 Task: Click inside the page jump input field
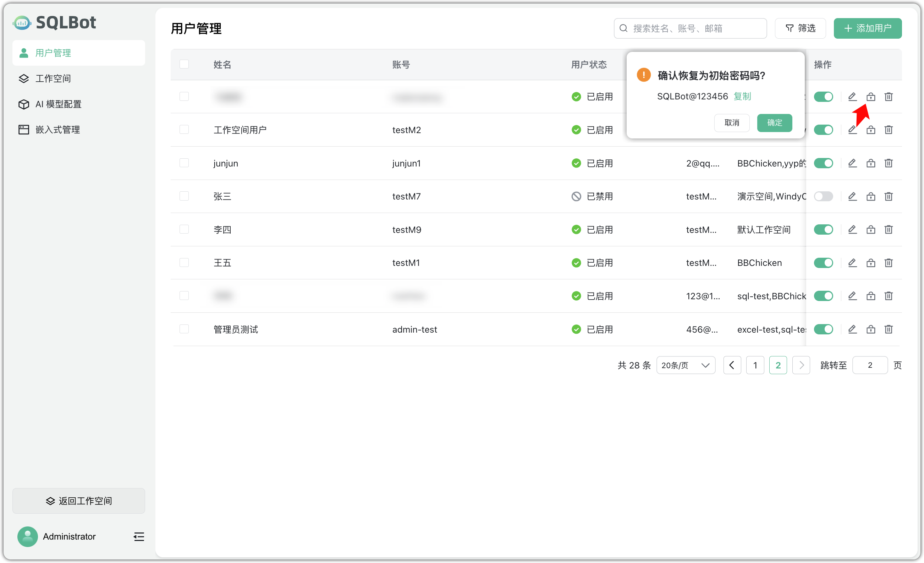coord(870,365)
